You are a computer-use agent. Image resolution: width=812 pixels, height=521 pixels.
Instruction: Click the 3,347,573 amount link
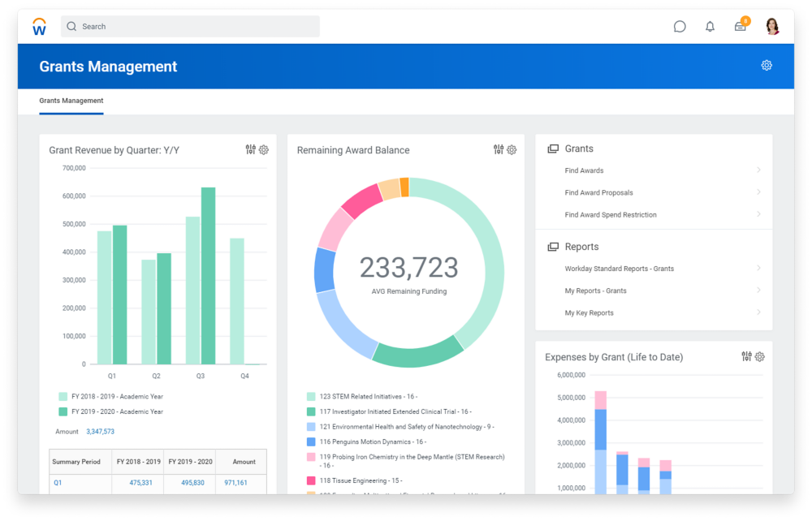coord(100,432)
